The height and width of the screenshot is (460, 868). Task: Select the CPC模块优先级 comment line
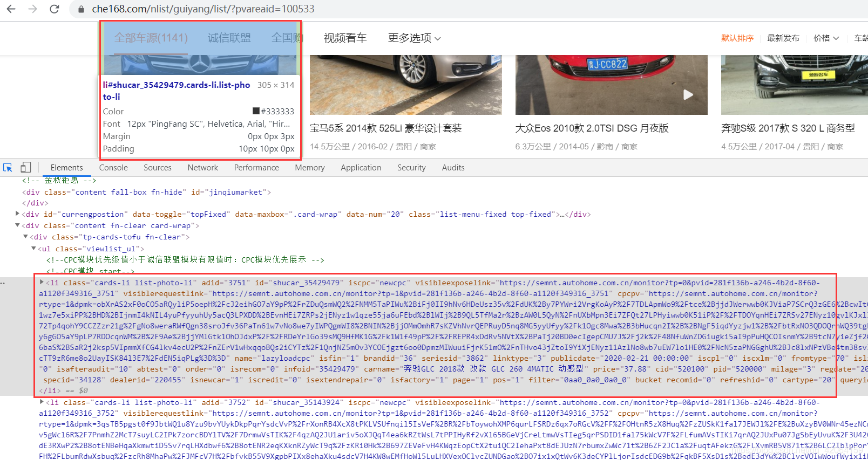[x=185, y=260]
